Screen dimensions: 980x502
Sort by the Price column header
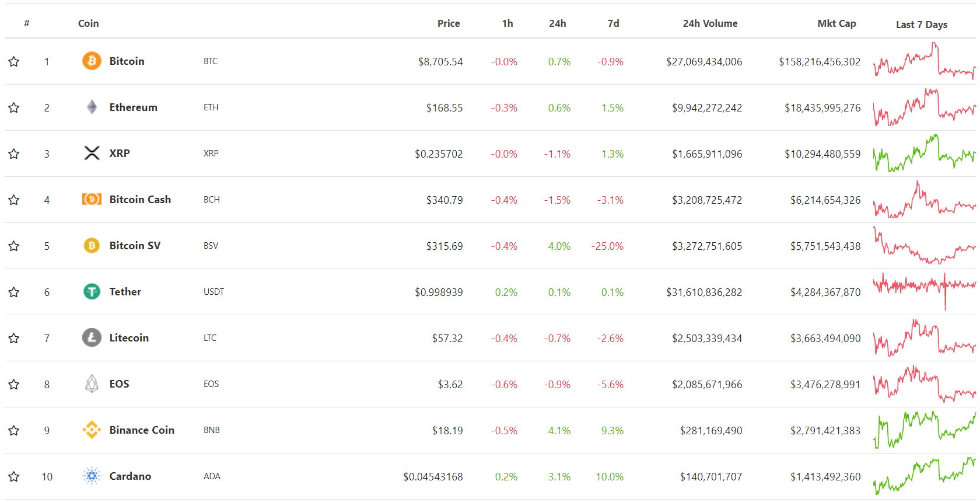[x=449, y=23]
